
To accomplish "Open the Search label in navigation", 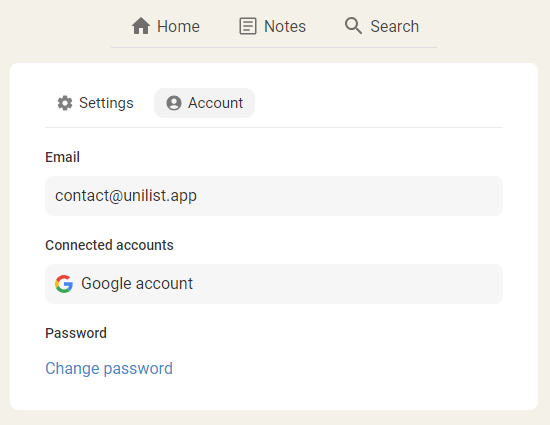I will [x=395, y=26].
